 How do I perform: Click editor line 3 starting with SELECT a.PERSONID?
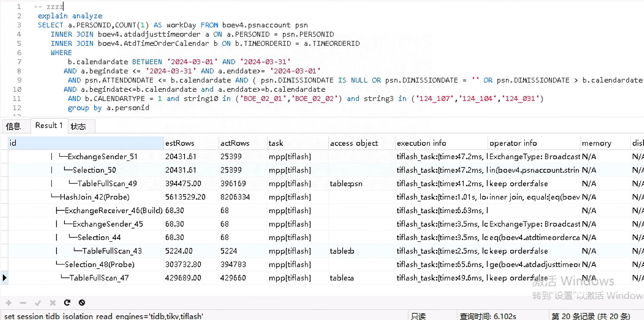click(173, 25)
